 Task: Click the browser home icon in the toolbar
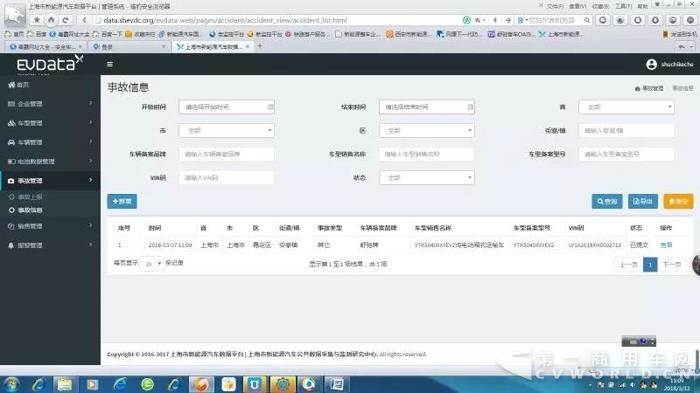51,20
